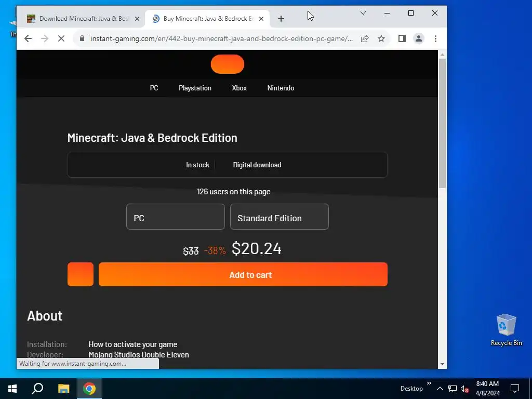Expand the Standard Edition dropdown
532x399 pixels.
(279, 217)
